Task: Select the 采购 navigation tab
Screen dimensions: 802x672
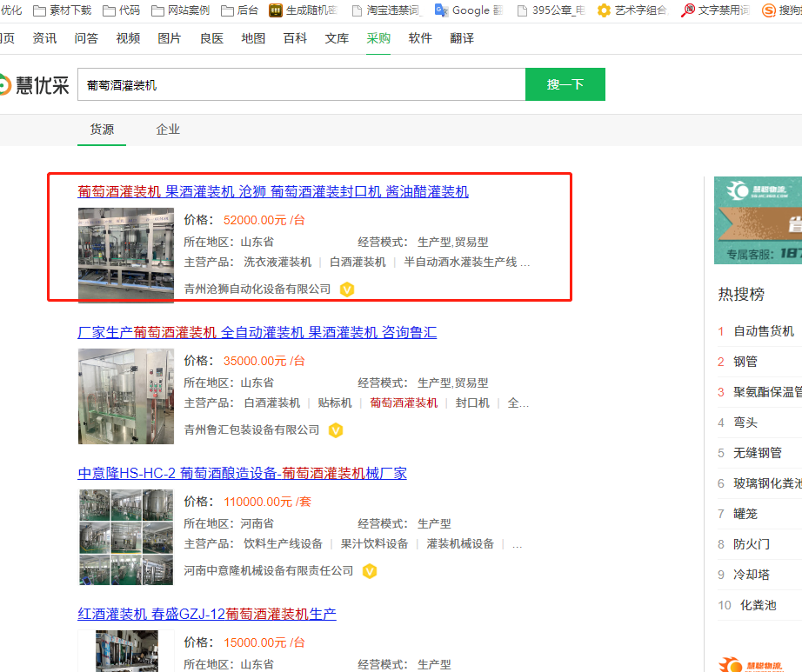Action: (x=378, y=38)
